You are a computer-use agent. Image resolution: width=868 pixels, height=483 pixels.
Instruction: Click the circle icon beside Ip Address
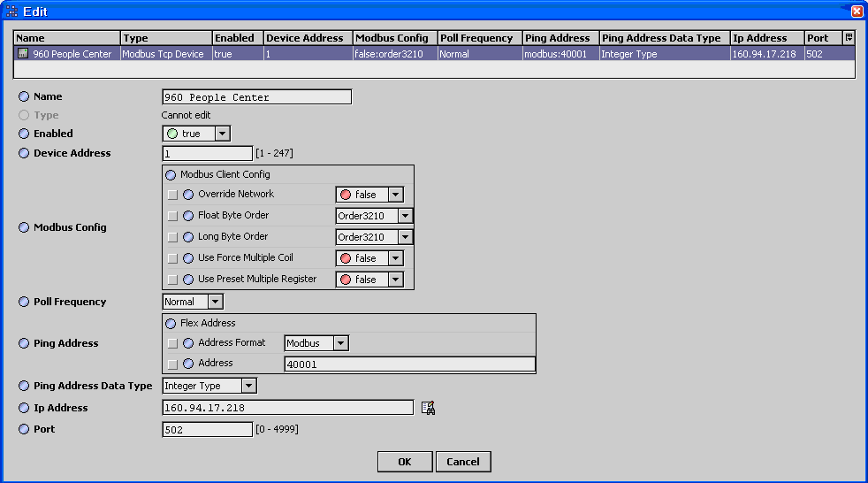tap(24, 409)
